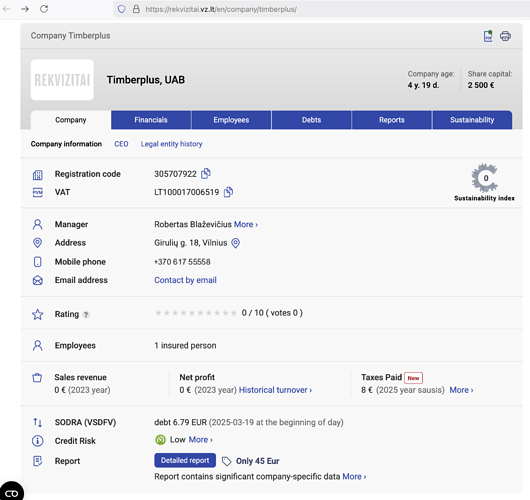
Task: Copy VAT number with the copy icon
Action: [228, 192]
